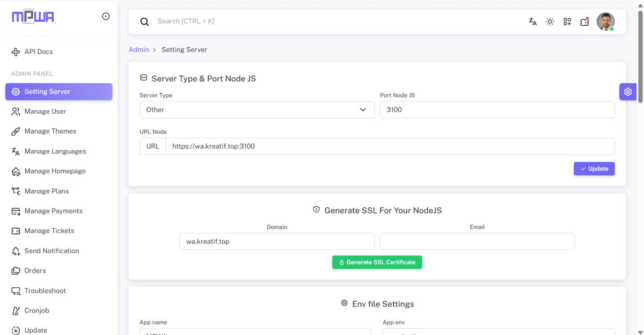
Task: Open the language translate icon in the top bar
Action: 532,21
